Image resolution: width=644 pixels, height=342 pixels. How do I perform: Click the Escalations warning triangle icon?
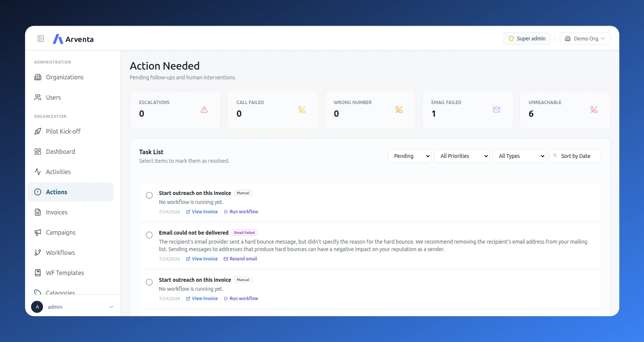tap(204, 110)
